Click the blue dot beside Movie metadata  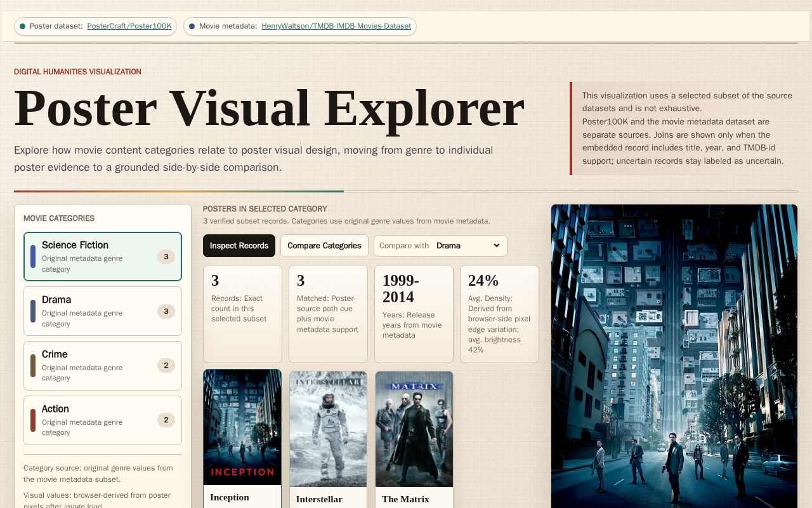point(192,27)
